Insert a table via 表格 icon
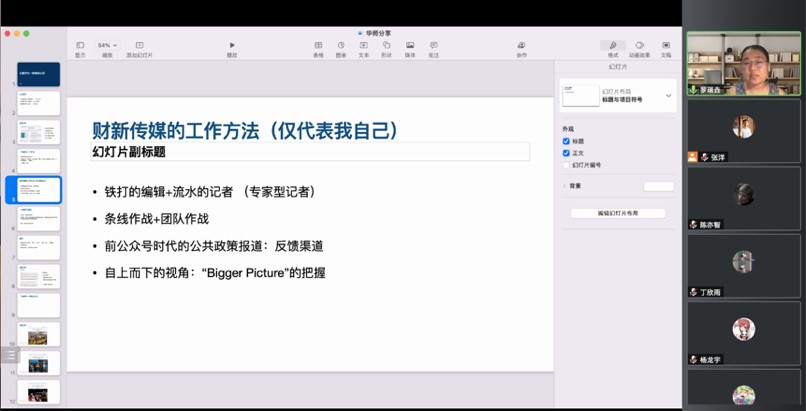Image resolution: width=806 pixels, height=411 pixels. 318,45
